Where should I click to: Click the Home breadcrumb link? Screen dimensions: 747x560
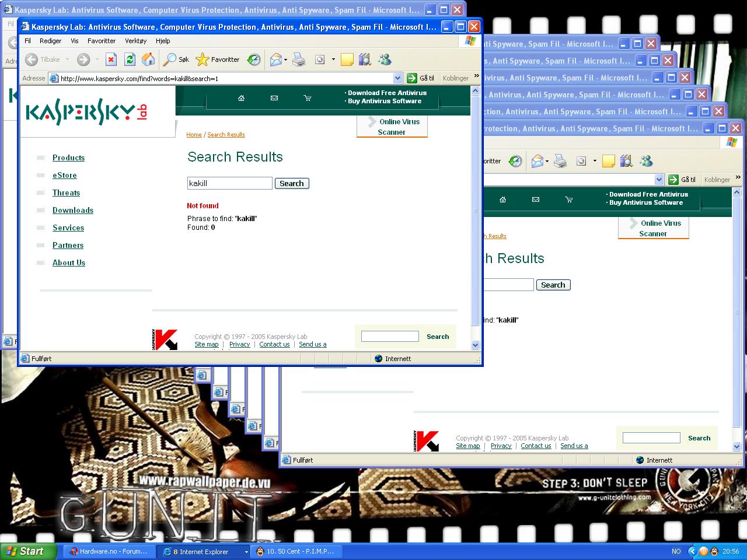click(x=194, y=135)
